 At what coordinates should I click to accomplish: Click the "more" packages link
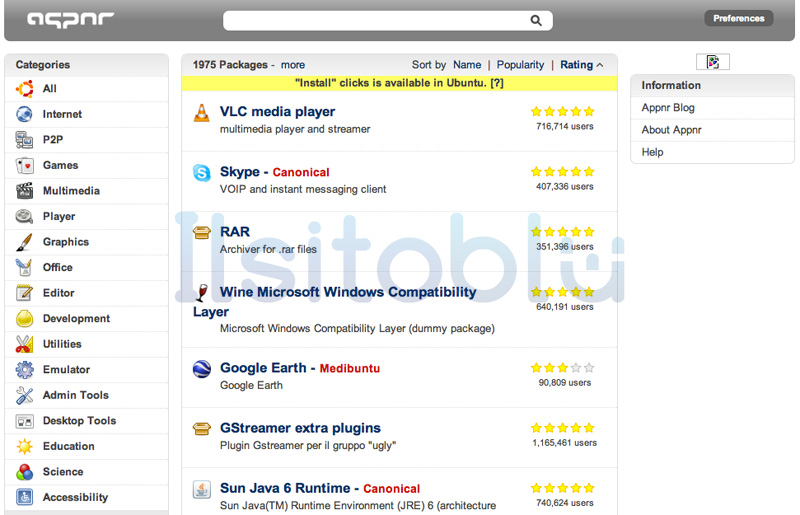[x=292, y=65]
